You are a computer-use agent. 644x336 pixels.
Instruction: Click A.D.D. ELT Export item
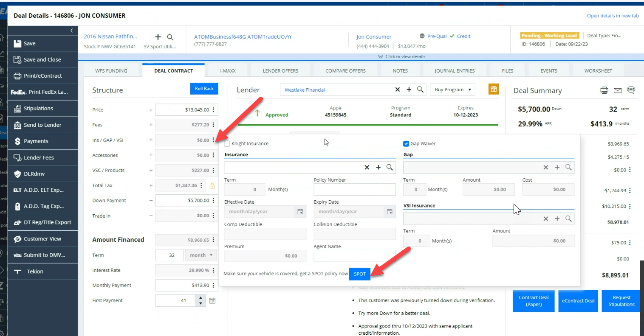click(42, 190)
